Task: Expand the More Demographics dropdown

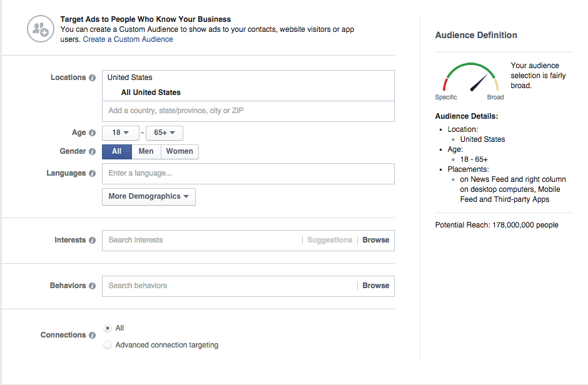Action: tap(148, 196)
